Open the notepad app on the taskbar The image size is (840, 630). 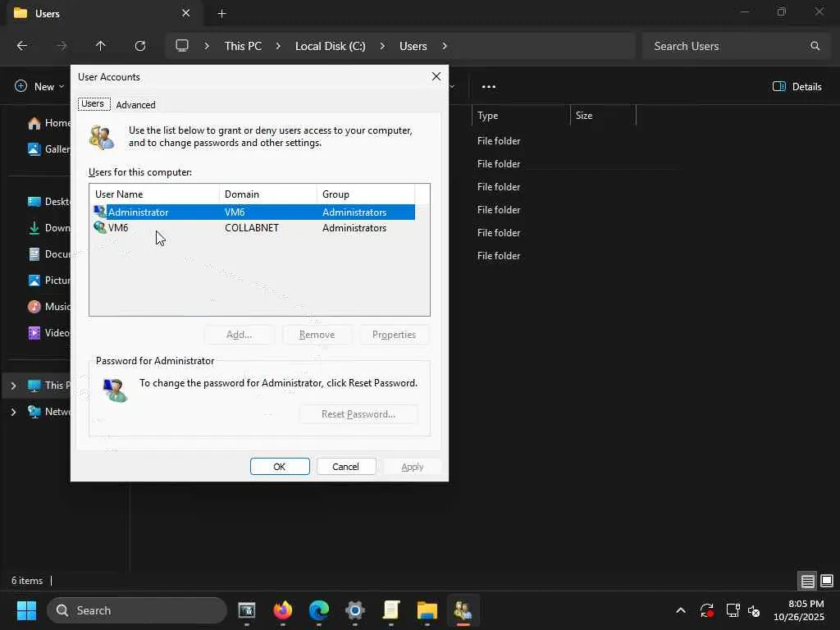pyautogui.click(x=391, y=610)
